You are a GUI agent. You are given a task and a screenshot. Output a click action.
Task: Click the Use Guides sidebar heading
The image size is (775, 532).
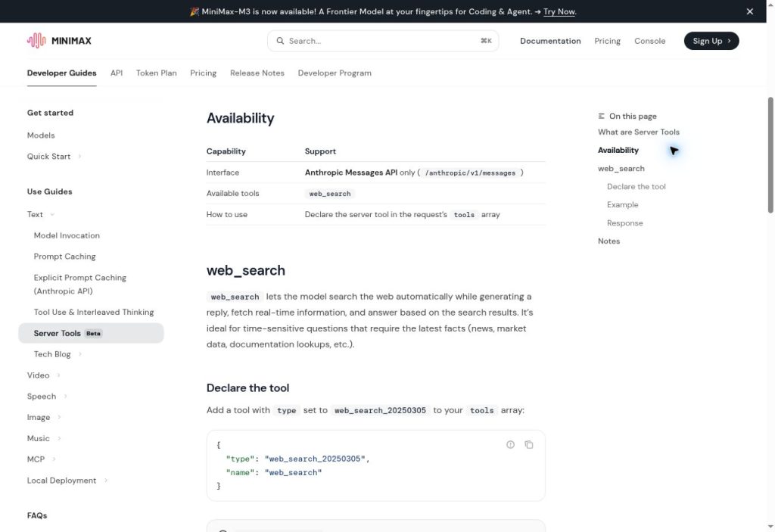pyautogui.click(x=49, y=191)
